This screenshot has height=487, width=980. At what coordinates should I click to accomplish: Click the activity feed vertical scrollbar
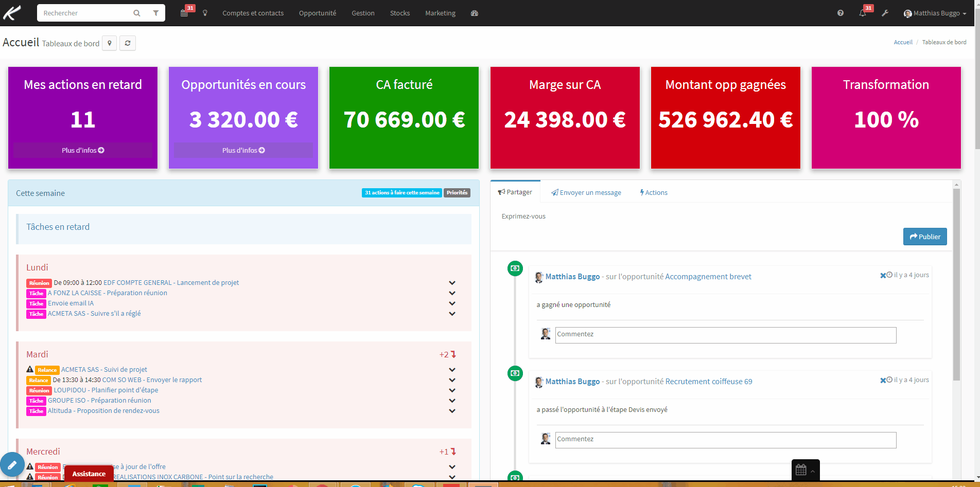click(957, 284)
